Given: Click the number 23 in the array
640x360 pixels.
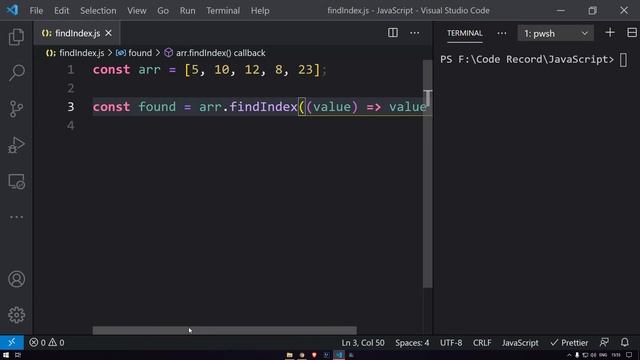Looking at the screenshot, I should tap(305, 69).
